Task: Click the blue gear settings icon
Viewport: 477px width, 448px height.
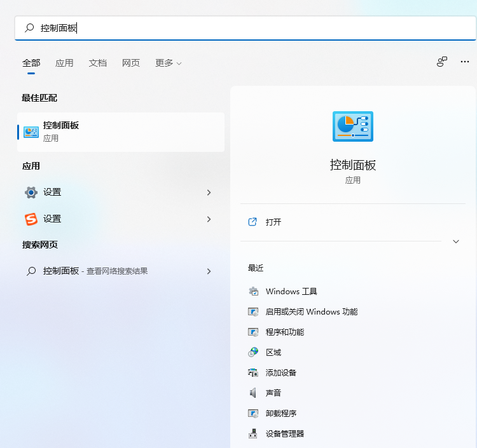Action: tap(31, 193)
